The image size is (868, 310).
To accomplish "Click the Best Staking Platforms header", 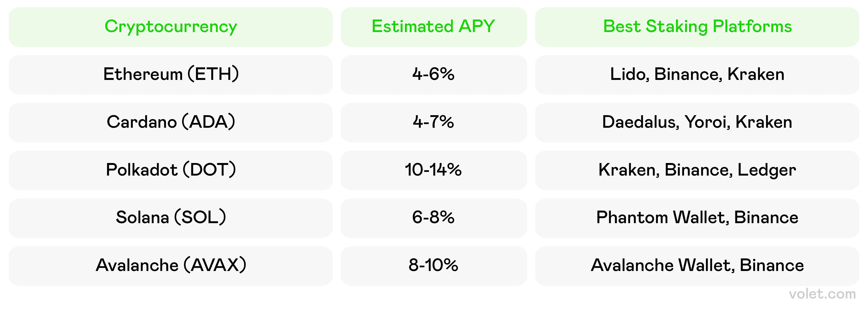I will tap(697, 27).
